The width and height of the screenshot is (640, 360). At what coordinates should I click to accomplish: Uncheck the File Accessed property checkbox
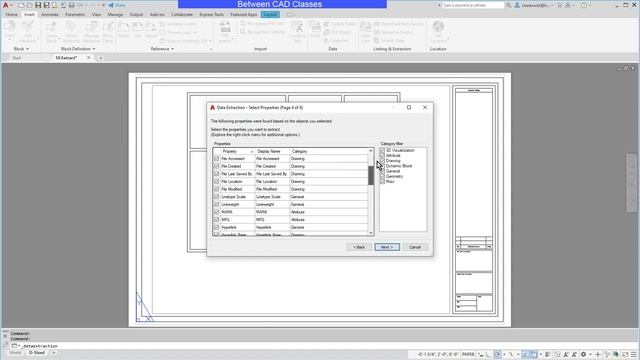(x=216, y=159)
